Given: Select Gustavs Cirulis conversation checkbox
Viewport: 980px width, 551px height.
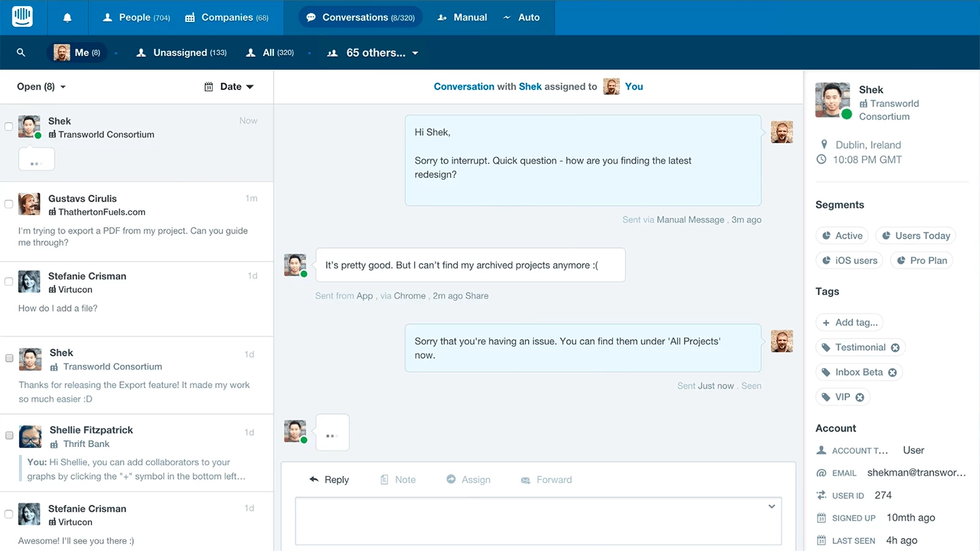Looking at the screenshot, I should pyautogui.click(x=9, y=204).
